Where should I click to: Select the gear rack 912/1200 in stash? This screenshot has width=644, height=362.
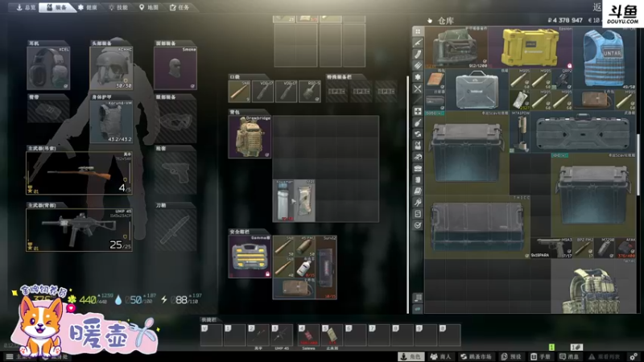pyautogui.click(x=456, y=47)
